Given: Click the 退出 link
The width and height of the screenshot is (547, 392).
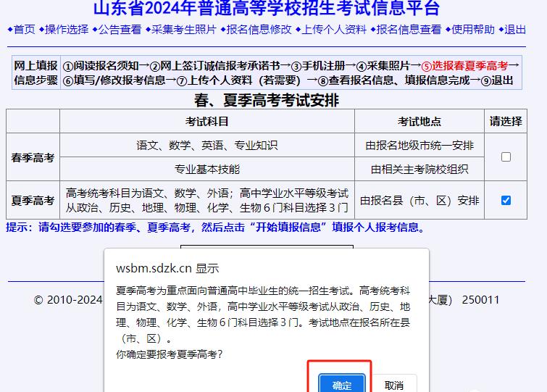Looking at the screenshot, I should coord(515,29).
